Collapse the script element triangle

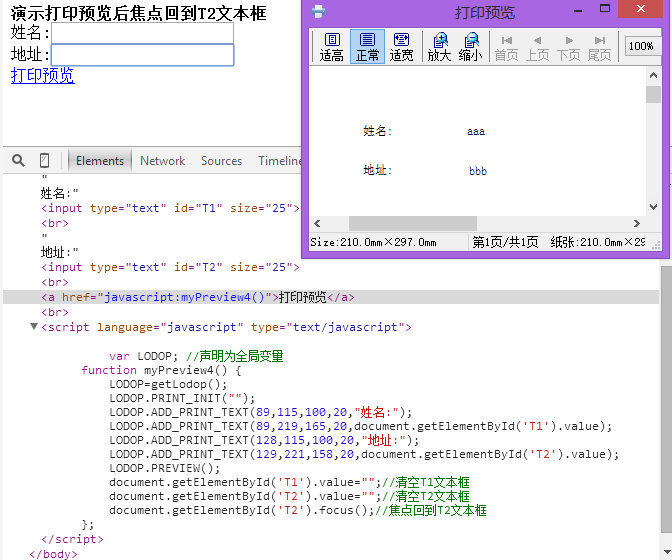pos(34,326)
